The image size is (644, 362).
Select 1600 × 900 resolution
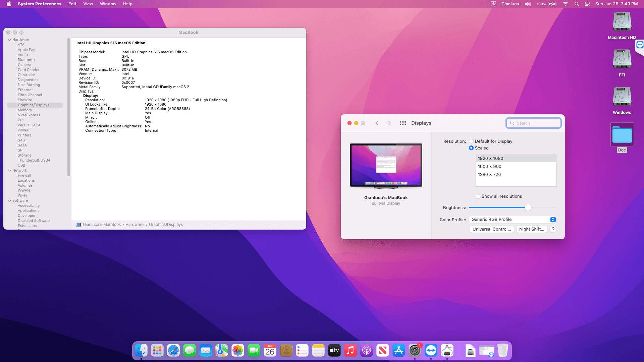[x=516, y=167]
